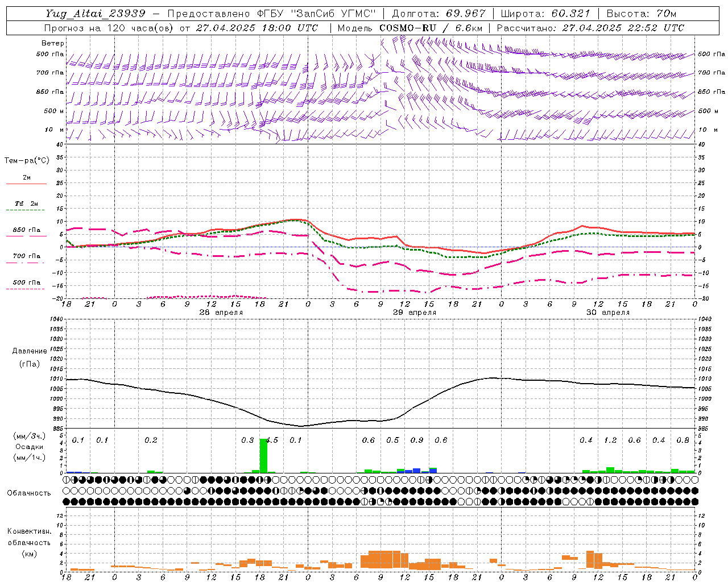Click the tallest green precipitation bar

[263, 455]
